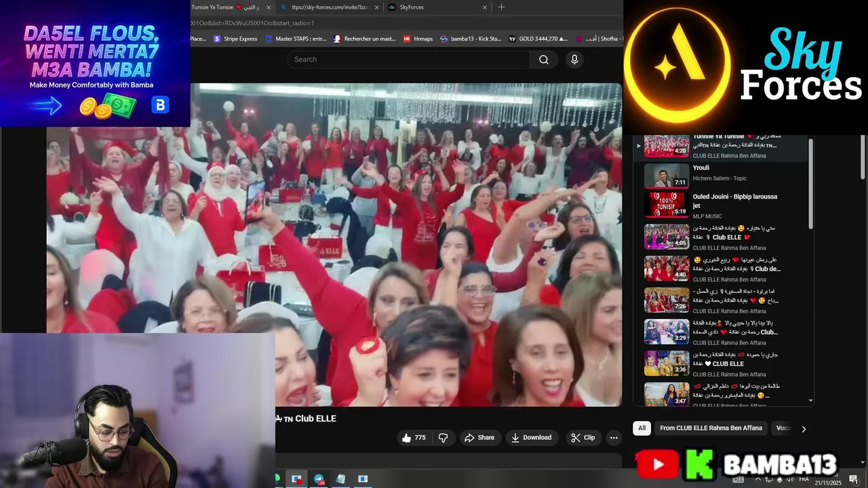Screen dimensions: 868x488
Task: Open the Hrmaps bookmark
Action: click(x=418, y=39)
